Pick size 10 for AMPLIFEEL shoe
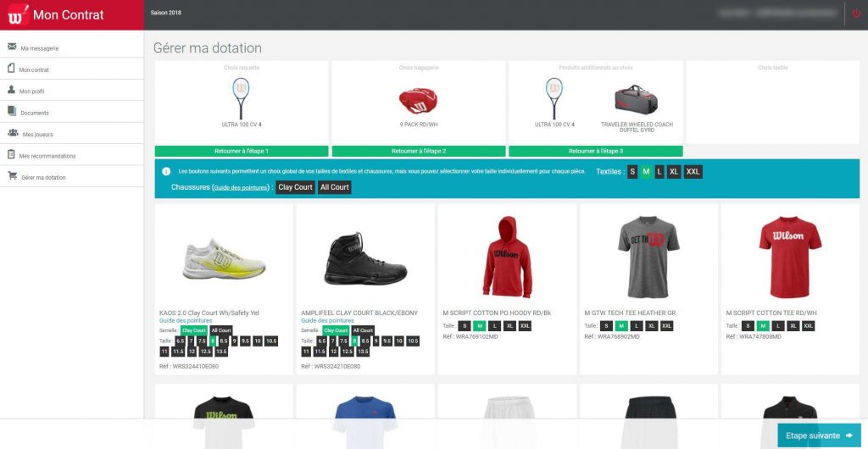The height and width of the screenshot is (449, 868). (399, 341)
